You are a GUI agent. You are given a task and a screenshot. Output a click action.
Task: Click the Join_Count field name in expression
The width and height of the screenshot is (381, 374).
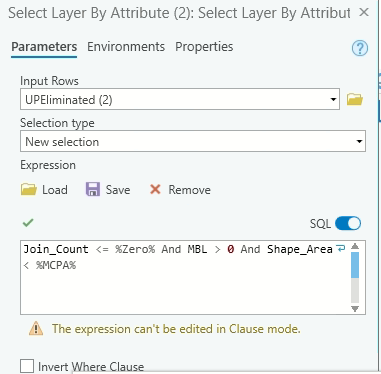click(x=56, y=249)
